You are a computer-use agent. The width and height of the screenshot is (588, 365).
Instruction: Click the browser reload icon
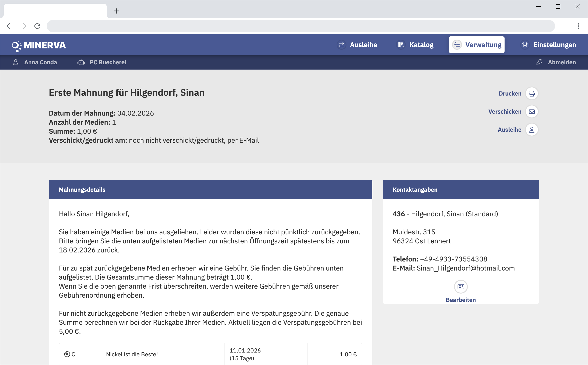pos(37,26)
